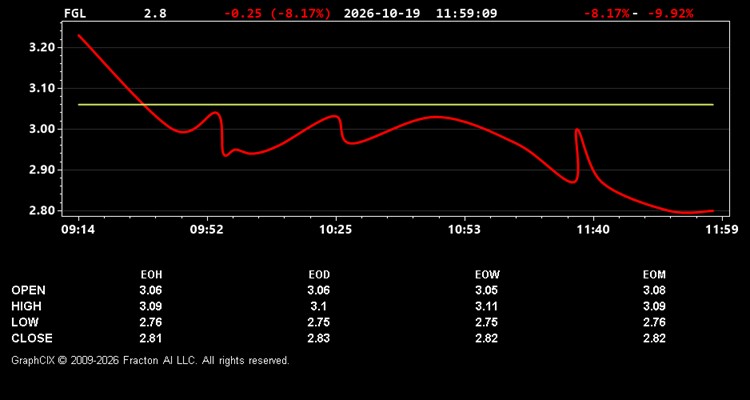750x400 pixels.
Task: Click the OPEN row label
Action: (28, 290)
